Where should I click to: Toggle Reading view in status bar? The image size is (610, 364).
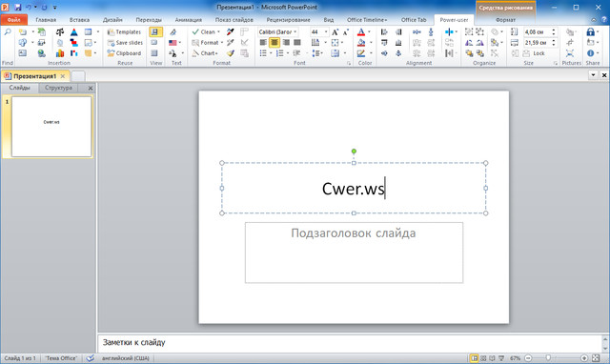[x=492, y=358]
